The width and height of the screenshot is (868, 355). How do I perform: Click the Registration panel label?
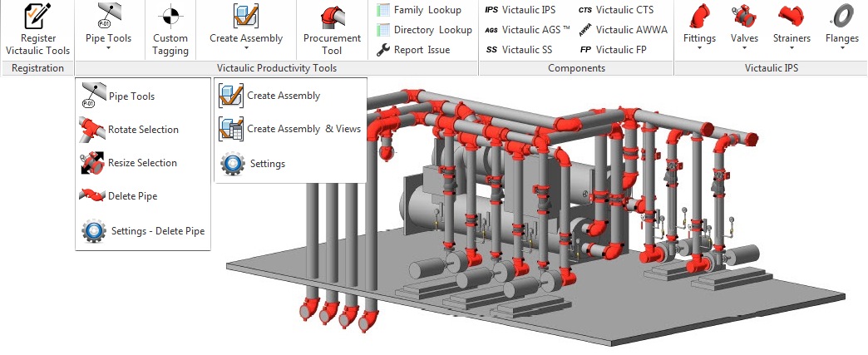[x=37, y=68]
